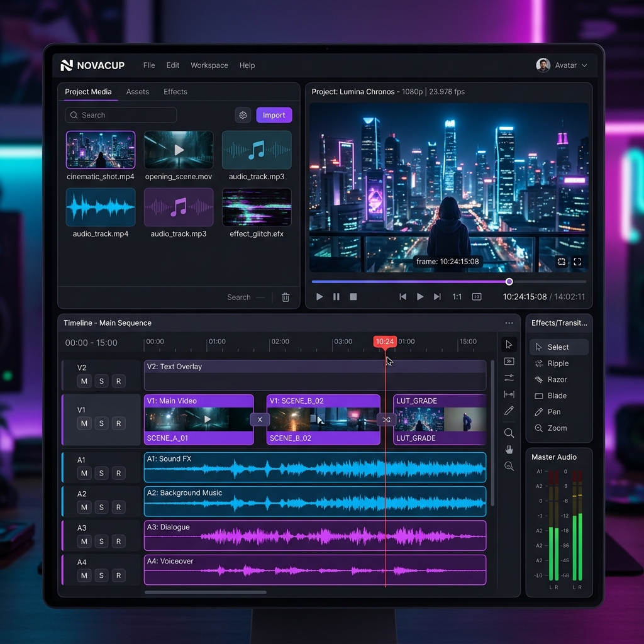The width and height of the screenshot is (644, 644).
Task: Open the Help menu
Action: [x=247, y=65]
